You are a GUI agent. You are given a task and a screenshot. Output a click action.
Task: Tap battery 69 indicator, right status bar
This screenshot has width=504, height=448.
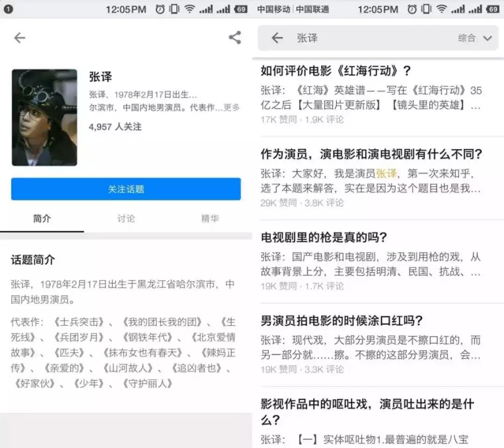pos(493,9)
